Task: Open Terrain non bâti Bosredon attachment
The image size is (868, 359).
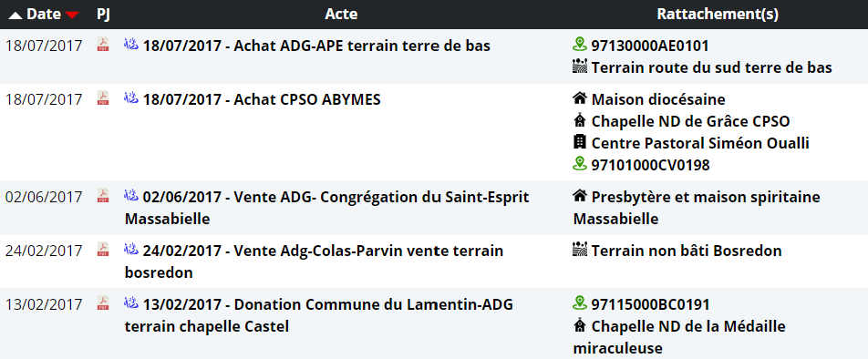Action: pyautogui.click(x=687, y=251)
